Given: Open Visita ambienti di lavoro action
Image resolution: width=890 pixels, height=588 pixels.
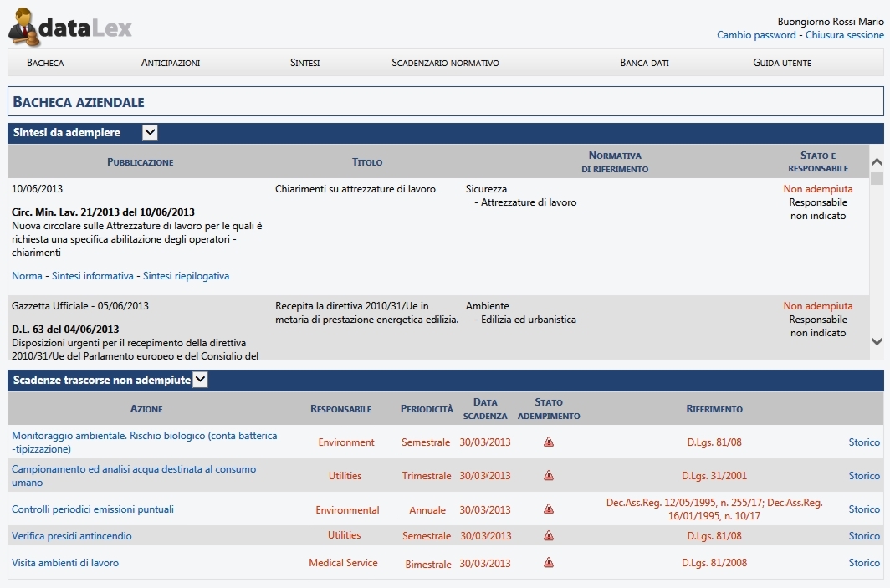Looking at the screenshot, I should [x=65, y=562].
